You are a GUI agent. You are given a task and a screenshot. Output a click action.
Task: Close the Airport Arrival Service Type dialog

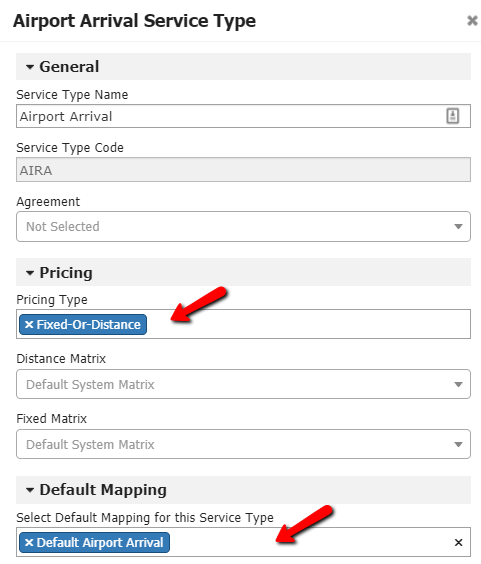[472, 21]
